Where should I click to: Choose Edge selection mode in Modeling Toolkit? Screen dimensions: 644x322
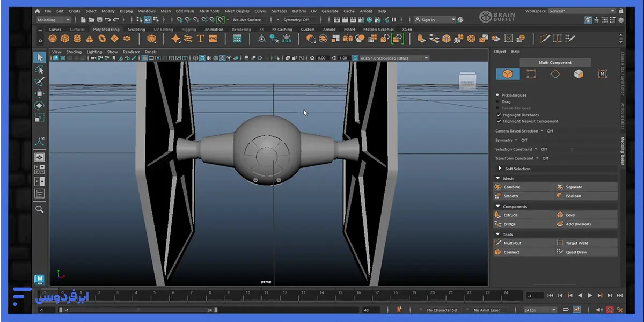pyautogui.click(x=555, y=74)
